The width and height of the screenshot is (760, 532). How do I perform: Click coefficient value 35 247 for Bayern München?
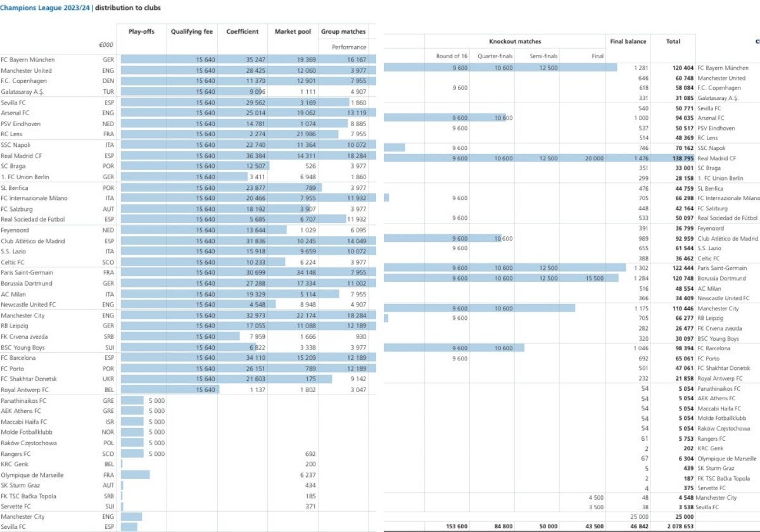[255, 60]
